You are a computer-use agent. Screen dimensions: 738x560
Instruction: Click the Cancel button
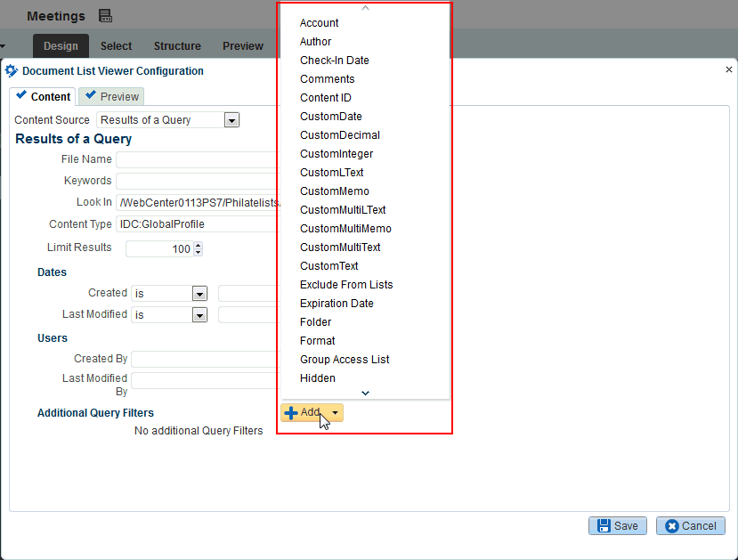[x=691, y=525]
